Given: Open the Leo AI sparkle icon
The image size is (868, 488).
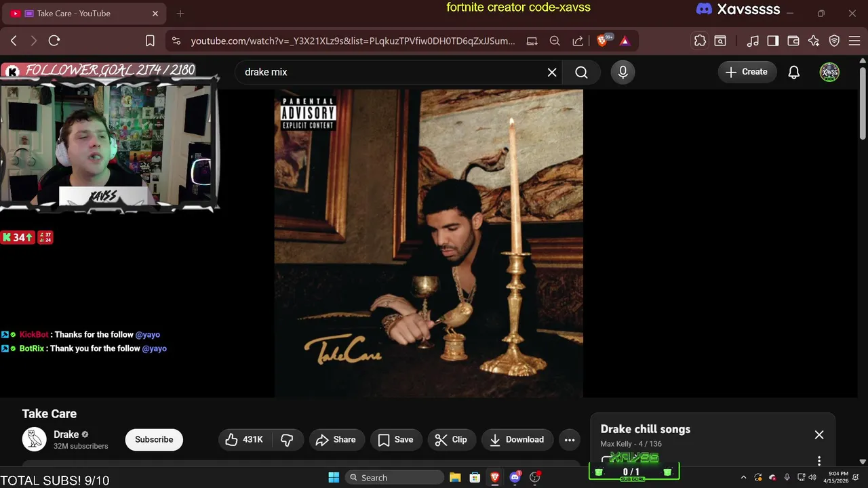Looking at the screenshot, I should click(814, 41).
